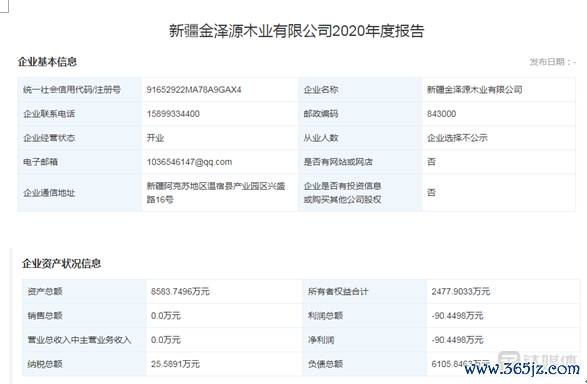Select company name value 新疆金泽源木业有限公司 in table
The height and width of the screenshot is (384, 587).
click(x=474, y=89)
